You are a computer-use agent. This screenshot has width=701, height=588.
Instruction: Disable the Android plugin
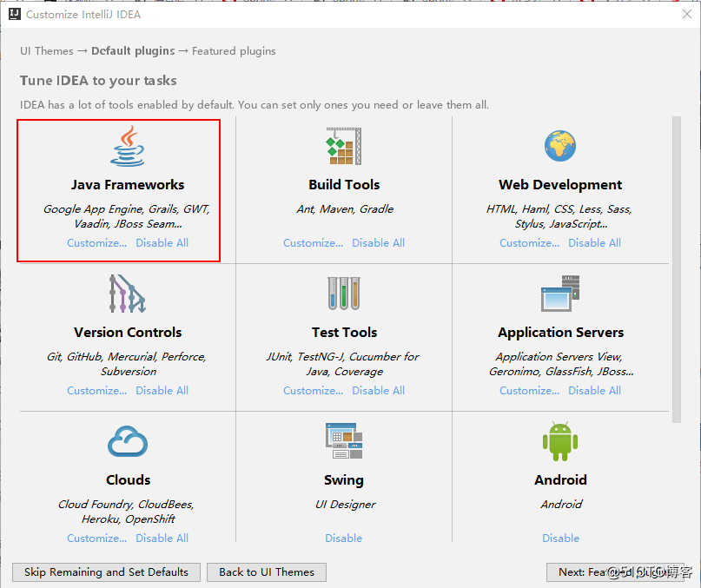coord(560,538)
